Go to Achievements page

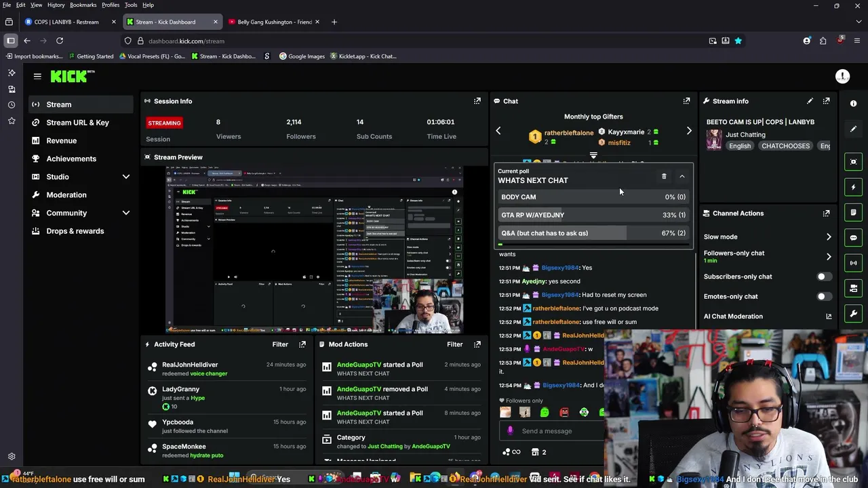click(x=81, y=159)
